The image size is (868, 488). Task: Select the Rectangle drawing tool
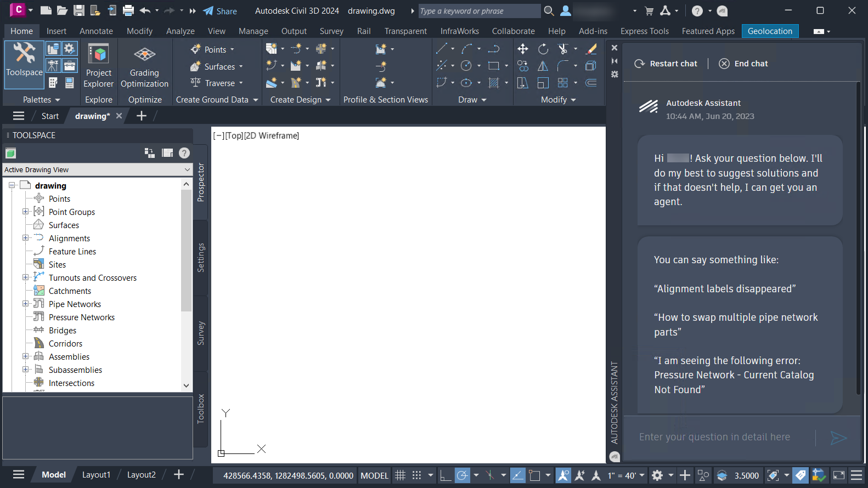[x=494, y=66]
